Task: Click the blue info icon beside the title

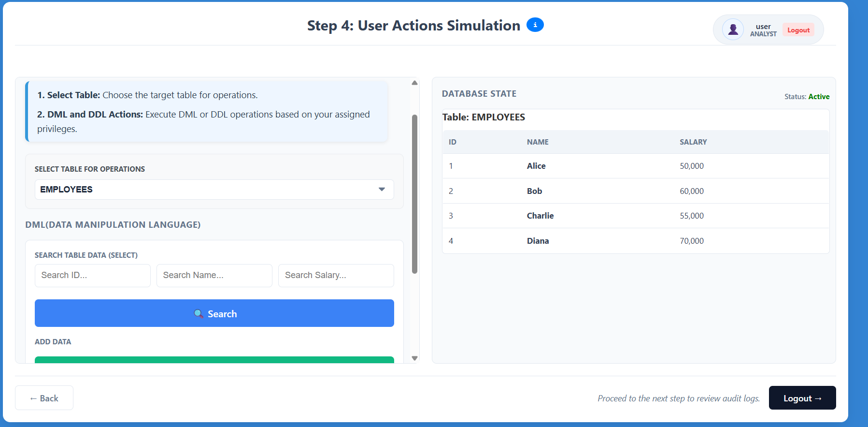Action: (x=535, y=25)
